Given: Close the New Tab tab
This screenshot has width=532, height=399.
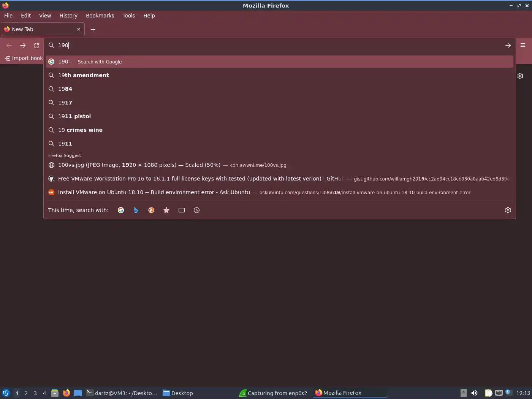Looking at the screenshot, I should click(79, 29).
